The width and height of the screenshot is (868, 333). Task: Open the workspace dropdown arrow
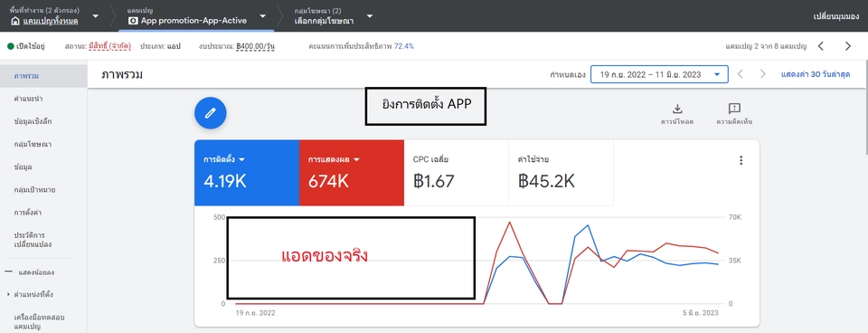pos(95,16)
